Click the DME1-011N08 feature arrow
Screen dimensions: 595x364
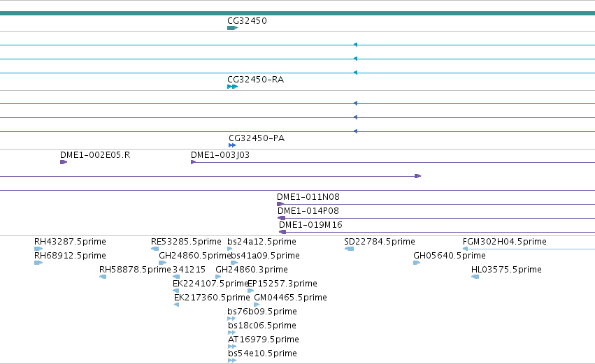pos(280,205)
